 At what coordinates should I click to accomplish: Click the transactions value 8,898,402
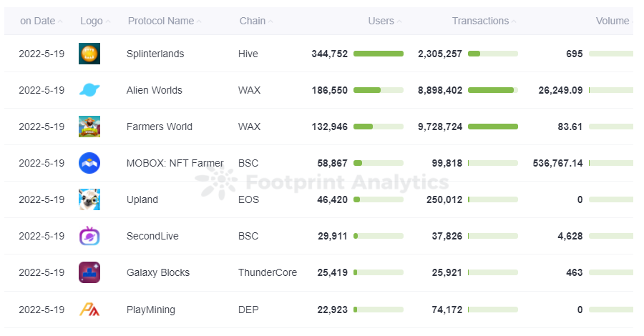point(440,90)
